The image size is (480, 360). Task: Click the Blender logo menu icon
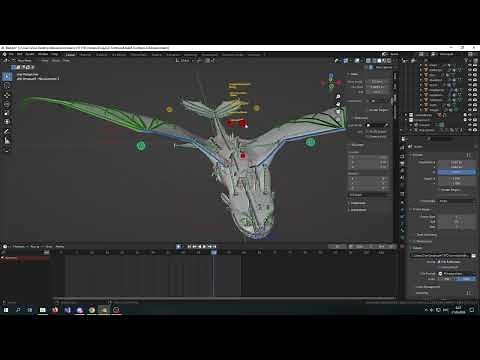point(5,54)
